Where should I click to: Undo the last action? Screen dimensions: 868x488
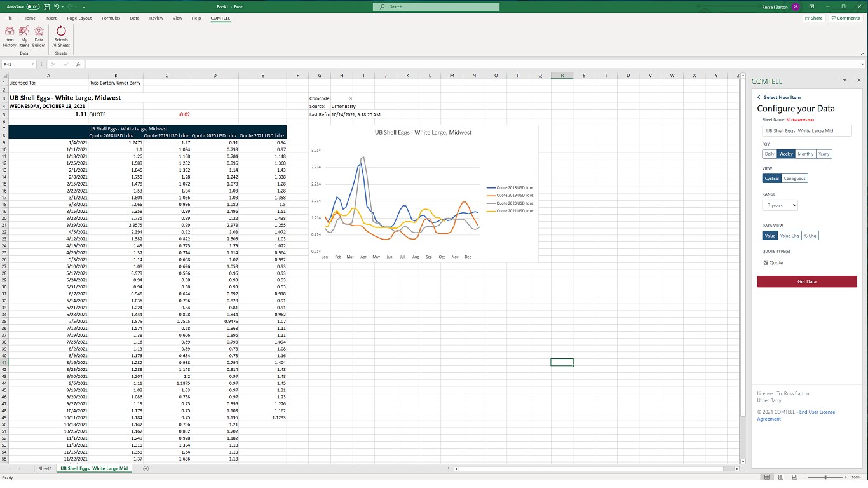57,6
